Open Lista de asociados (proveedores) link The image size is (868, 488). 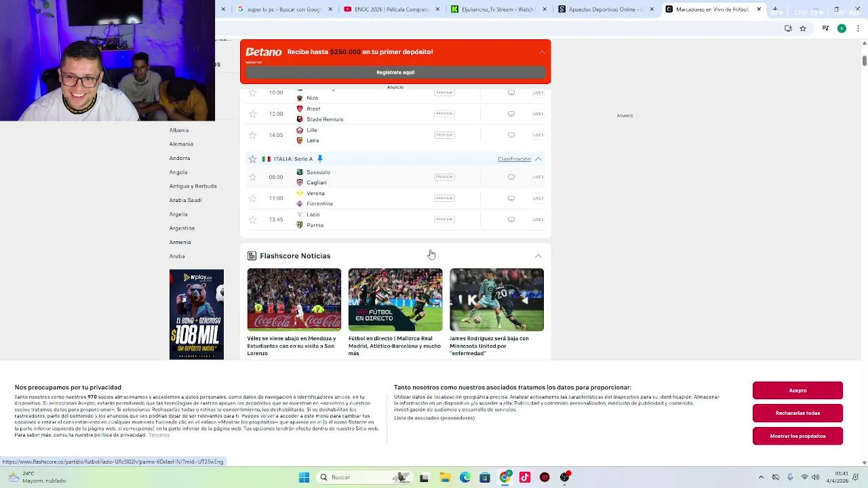(434, 418)
